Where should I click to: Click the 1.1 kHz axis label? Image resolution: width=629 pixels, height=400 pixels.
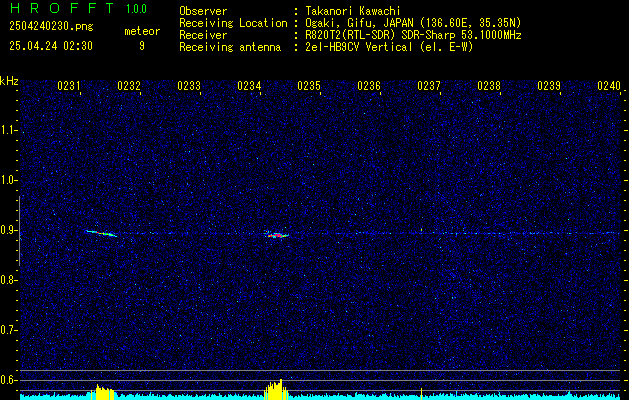tap(7, 130)
